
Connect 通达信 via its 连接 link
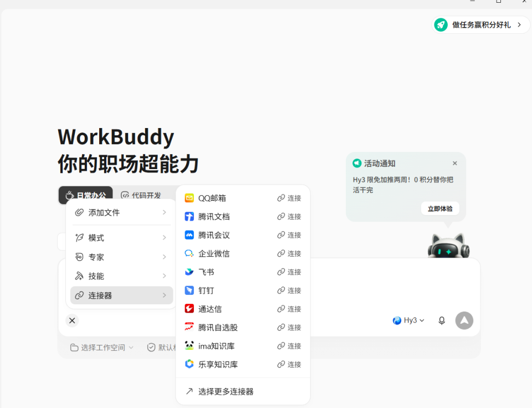pos(289,309)
